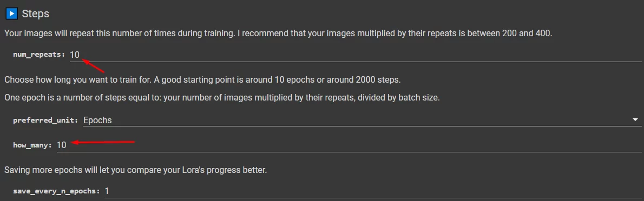Place cursor on how_many value 10

tap(61, 145)
